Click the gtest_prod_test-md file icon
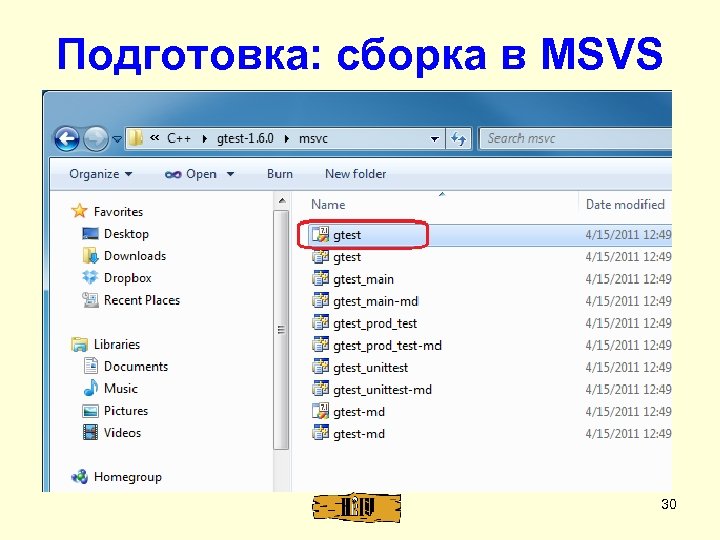Viewport: 720px width, 540px height. [x=321, y=344]
